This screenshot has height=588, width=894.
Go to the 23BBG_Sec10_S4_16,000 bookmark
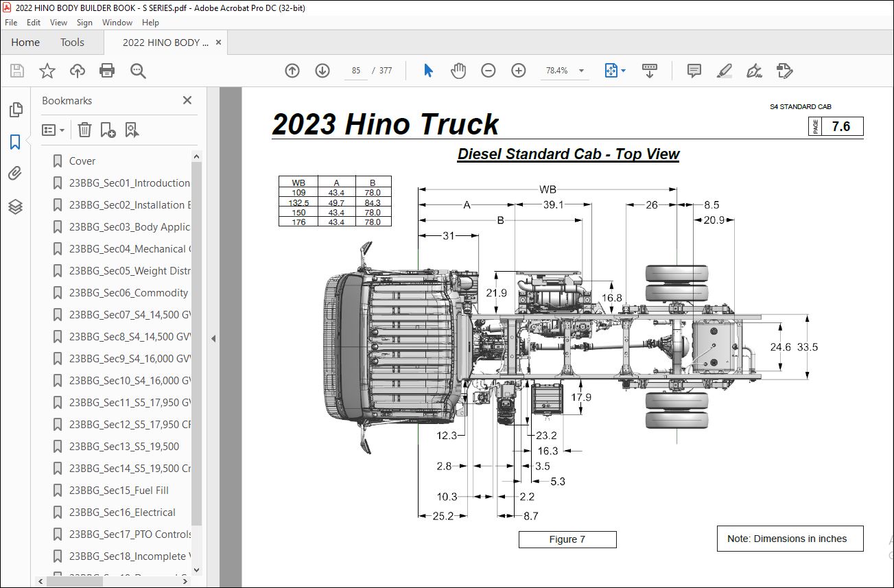(129, 381)
